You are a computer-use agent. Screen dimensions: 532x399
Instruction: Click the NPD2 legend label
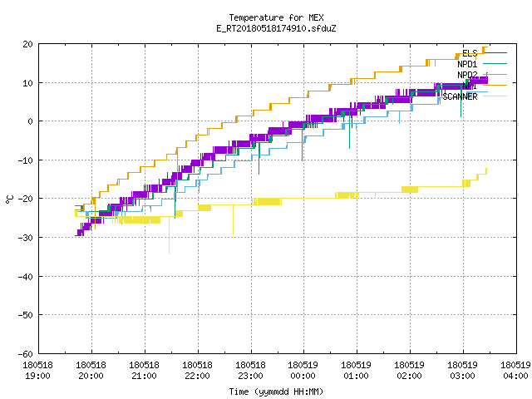coord(467,75)
